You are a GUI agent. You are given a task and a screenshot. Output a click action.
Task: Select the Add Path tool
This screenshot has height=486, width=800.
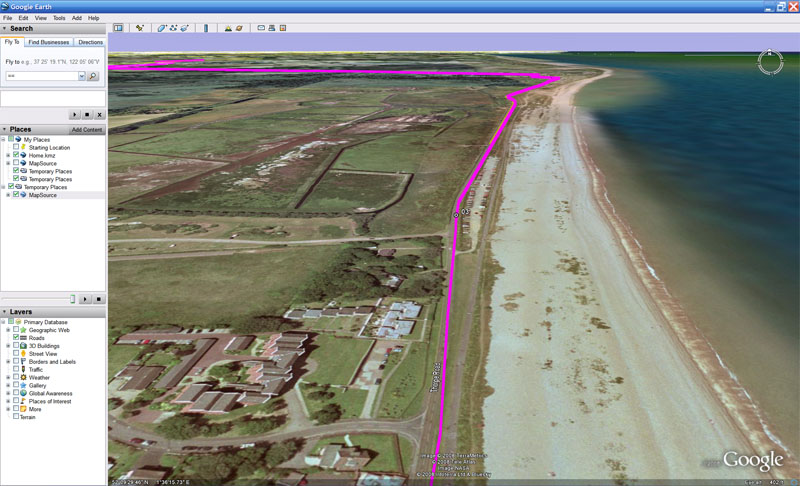(173, 28)
